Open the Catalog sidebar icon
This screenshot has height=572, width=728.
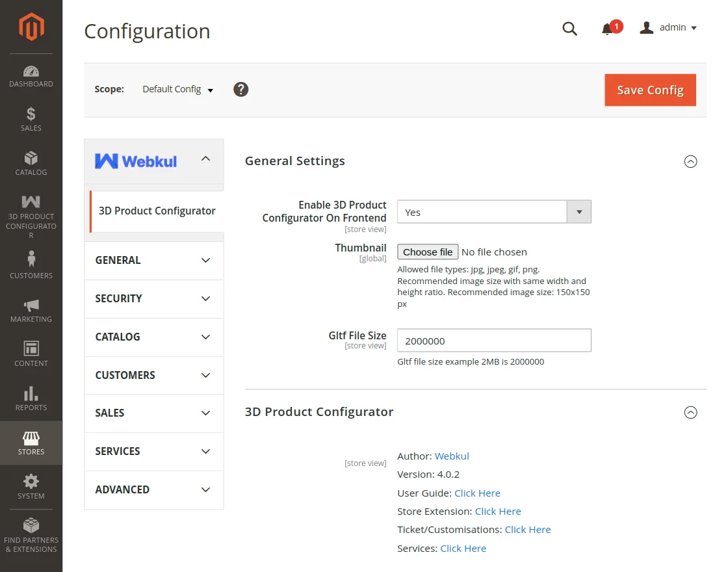31,162
